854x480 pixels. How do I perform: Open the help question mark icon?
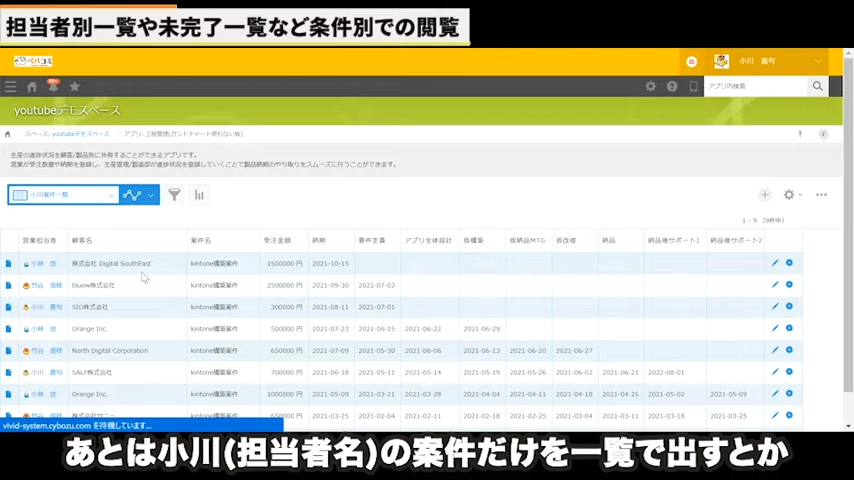[x=672, y=86]
